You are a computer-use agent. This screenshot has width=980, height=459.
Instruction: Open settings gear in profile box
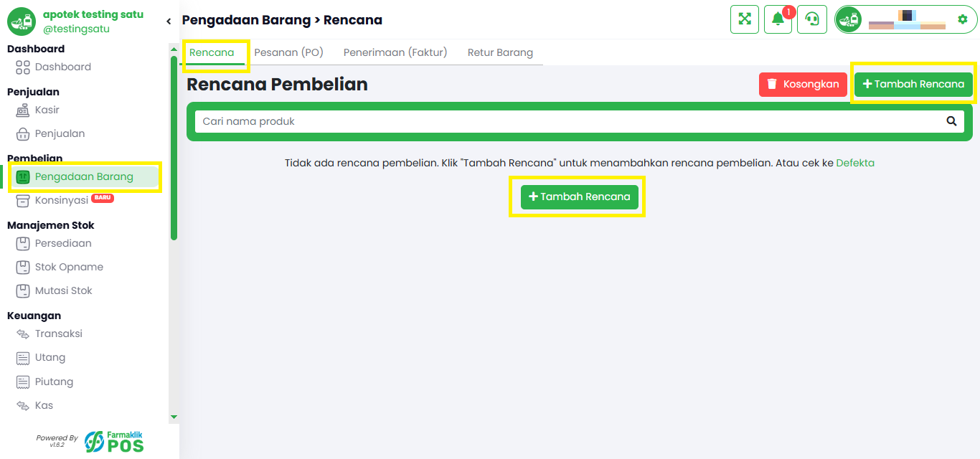[x=963, y=19]
